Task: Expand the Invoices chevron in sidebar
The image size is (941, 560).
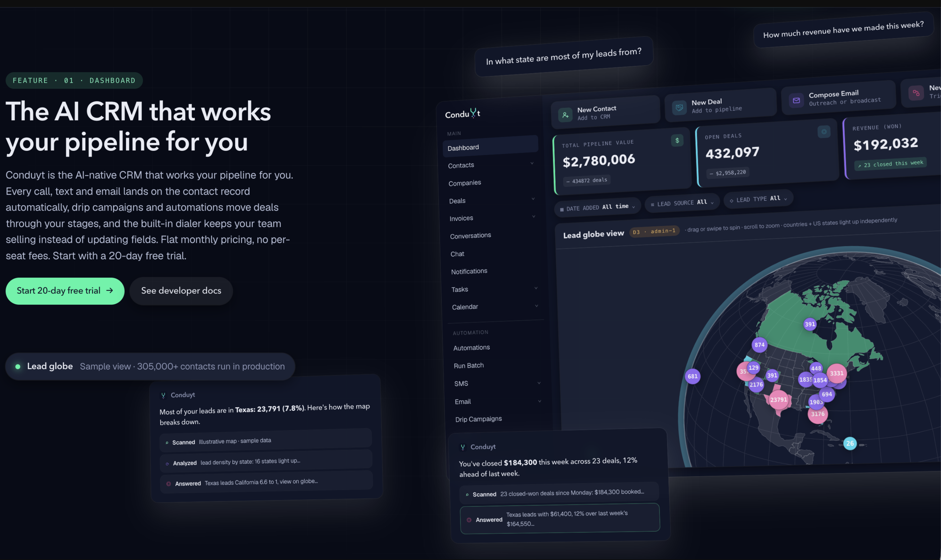Action: (x=533, y=216)
